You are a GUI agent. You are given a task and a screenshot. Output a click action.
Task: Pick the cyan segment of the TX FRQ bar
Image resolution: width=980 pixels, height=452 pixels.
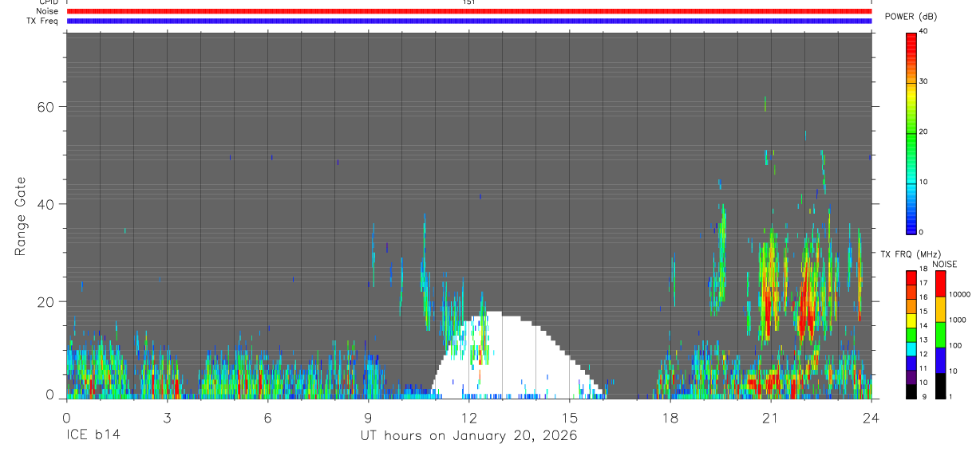(911, 348)
